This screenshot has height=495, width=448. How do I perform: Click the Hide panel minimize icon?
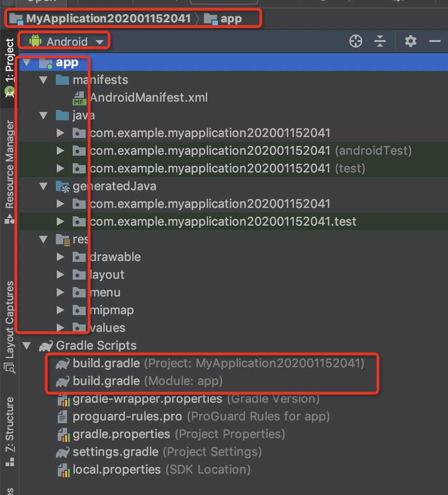pos(435,41)
